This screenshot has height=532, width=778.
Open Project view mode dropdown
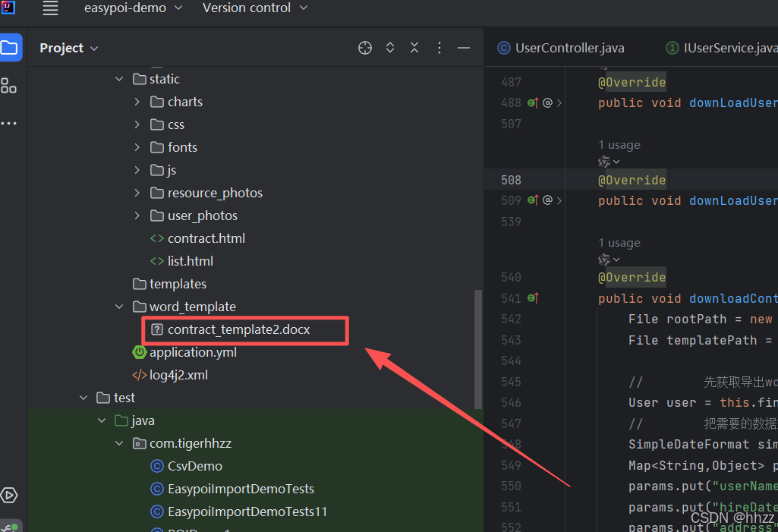pos(69,48)
